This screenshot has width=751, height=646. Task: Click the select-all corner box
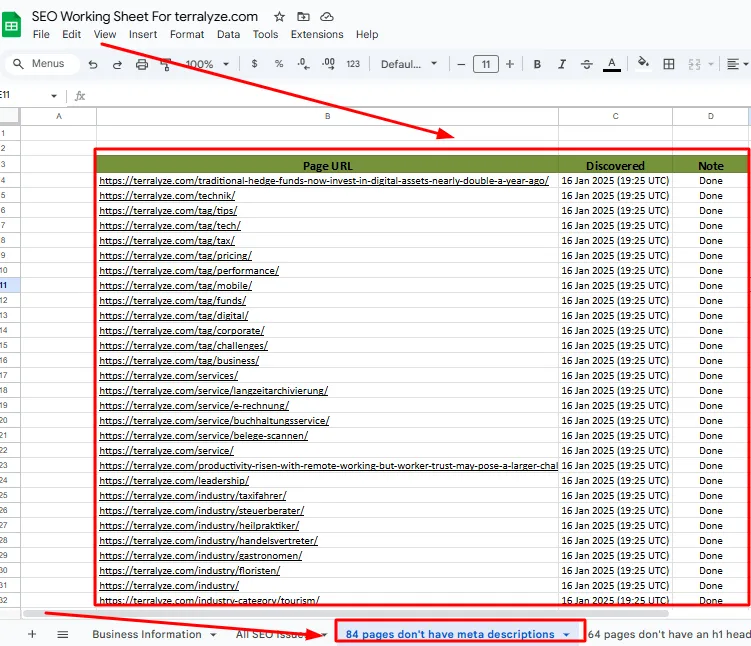click(x=10, y=116)
